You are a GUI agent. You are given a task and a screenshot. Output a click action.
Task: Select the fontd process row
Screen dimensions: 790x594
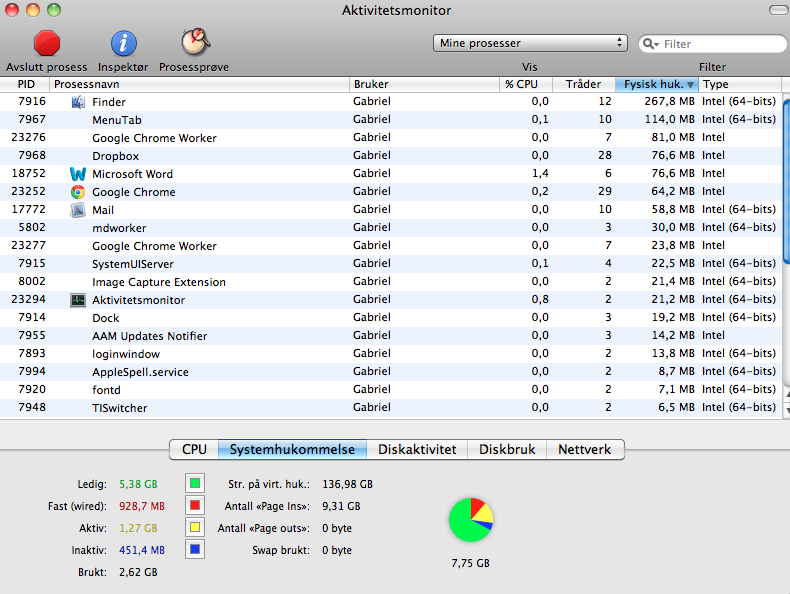click(390, 390)
